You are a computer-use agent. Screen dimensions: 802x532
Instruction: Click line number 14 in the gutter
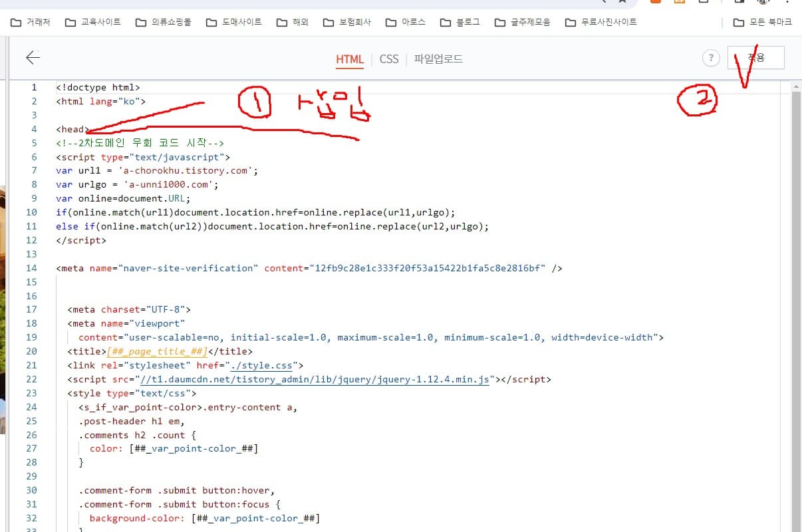pyautogui.click(x=32, y=268)
